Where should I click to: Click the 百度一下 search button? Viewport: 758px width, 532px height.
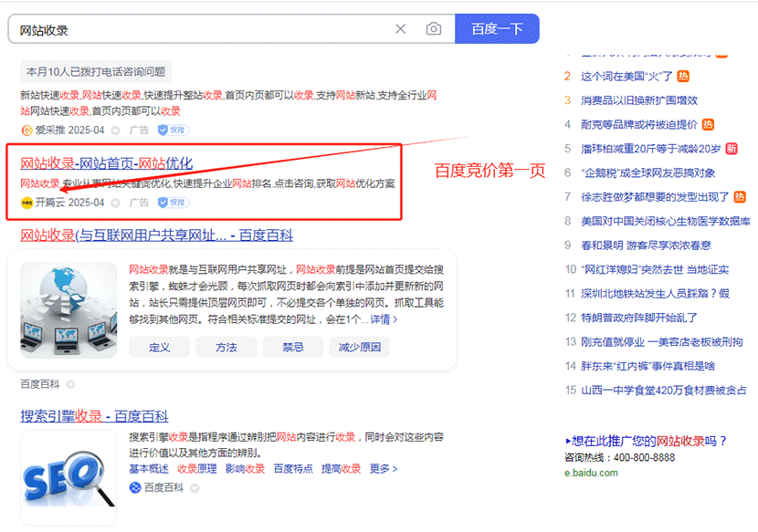pyautogui.click(x=497, y=29)
